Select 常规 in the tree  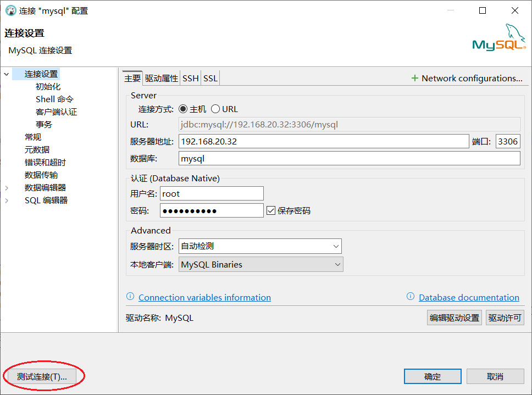[x=33, y=137]
